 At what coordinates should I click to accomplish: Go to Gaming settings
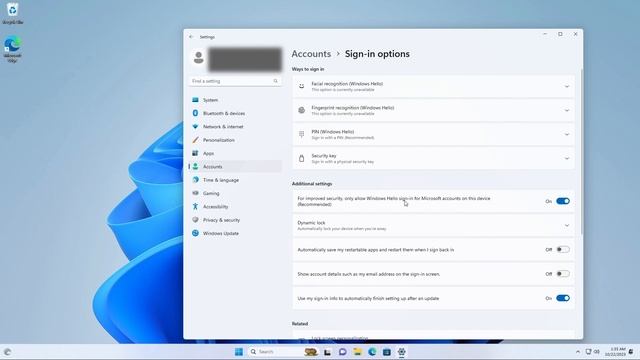(x=235, y=193)
